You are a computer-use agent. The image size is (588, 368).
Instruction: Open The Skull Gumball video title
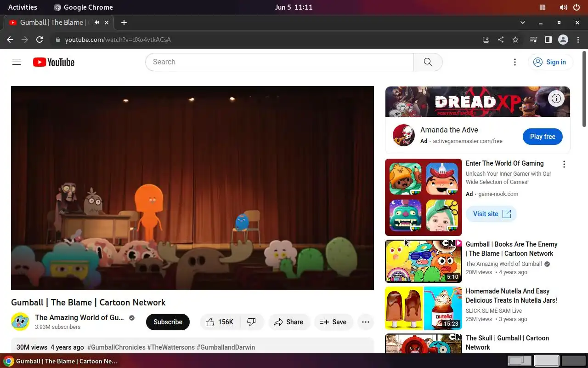[507, 343]
